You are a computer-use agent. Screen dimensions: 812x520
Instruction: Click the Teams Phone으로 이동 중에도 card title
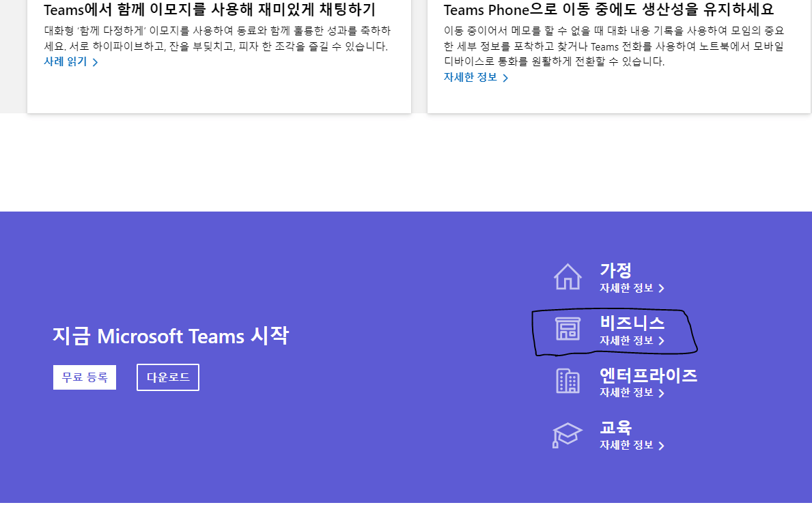[609, 10]
